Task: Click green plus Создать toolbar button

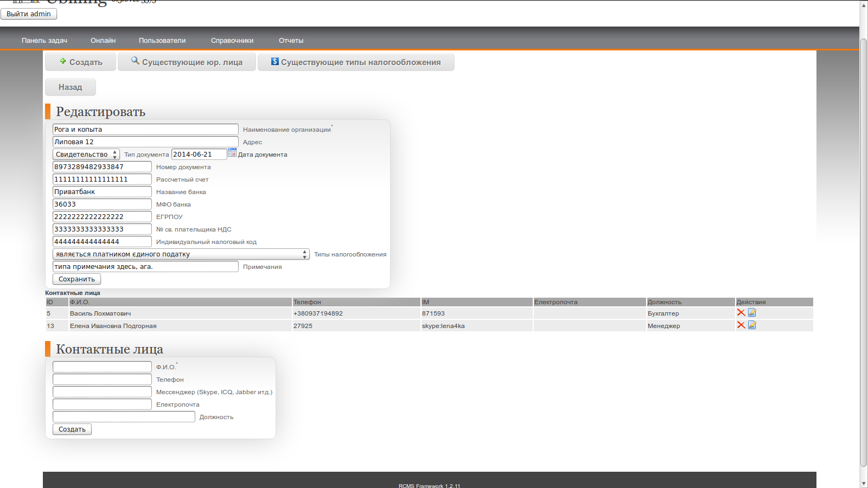Action: pos(81,62)
